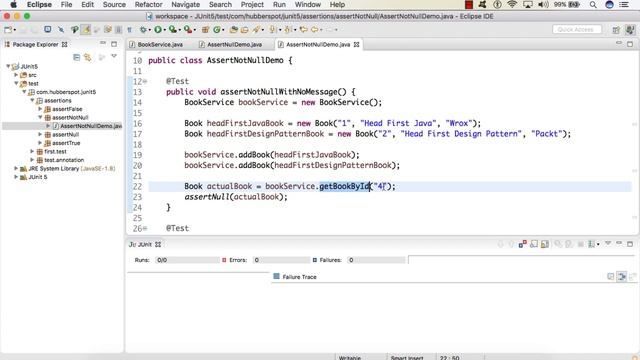This screenshot has width=640, height=360.
Task: Select the test.annotation package
Action: (x=64, y=160)
